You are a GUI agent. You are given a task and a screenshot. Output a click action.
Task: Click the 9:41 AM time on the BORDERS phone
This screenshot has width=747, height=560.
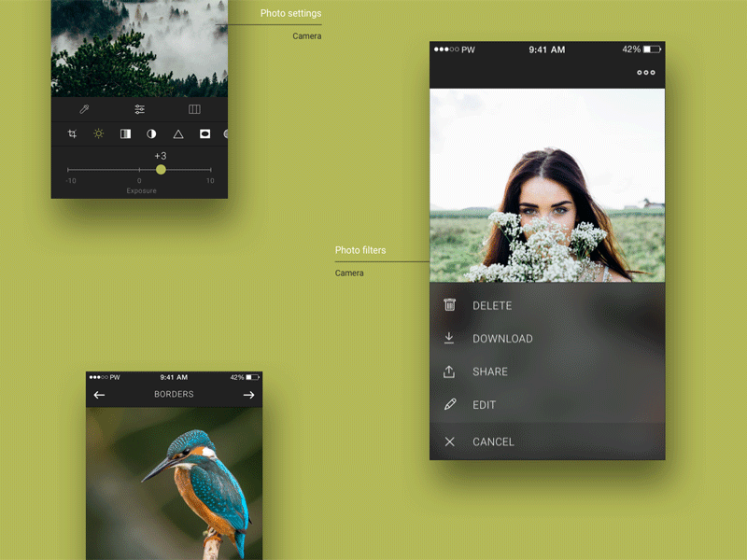(174, 377)
